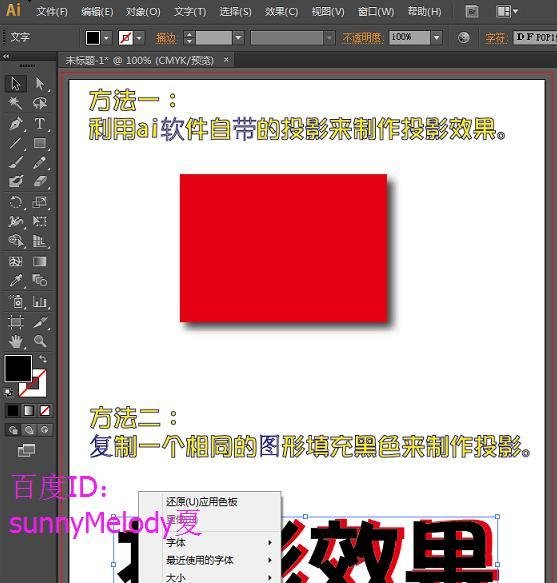Open the 不透明度 opacity panel link
This screenshot has width=557, height=583.
(362, 38)
